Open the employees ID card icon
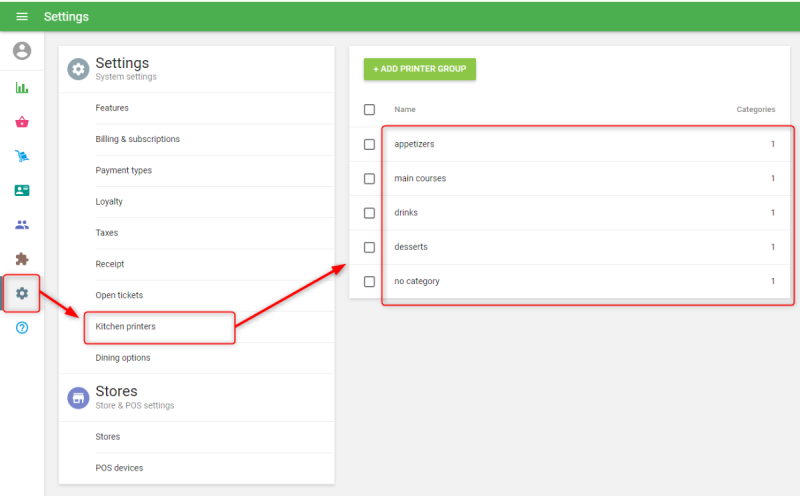 tap(22, 190)
